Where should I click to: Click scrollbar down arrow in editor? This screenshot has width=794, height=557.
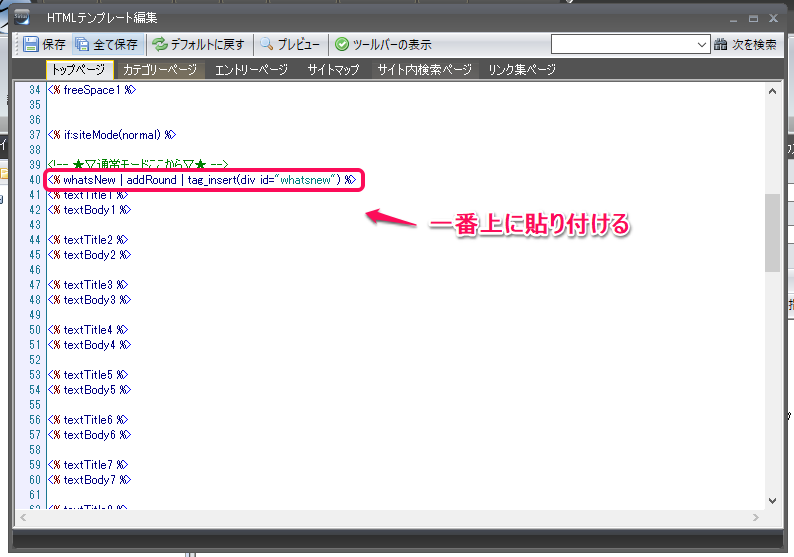click(772, 500)
